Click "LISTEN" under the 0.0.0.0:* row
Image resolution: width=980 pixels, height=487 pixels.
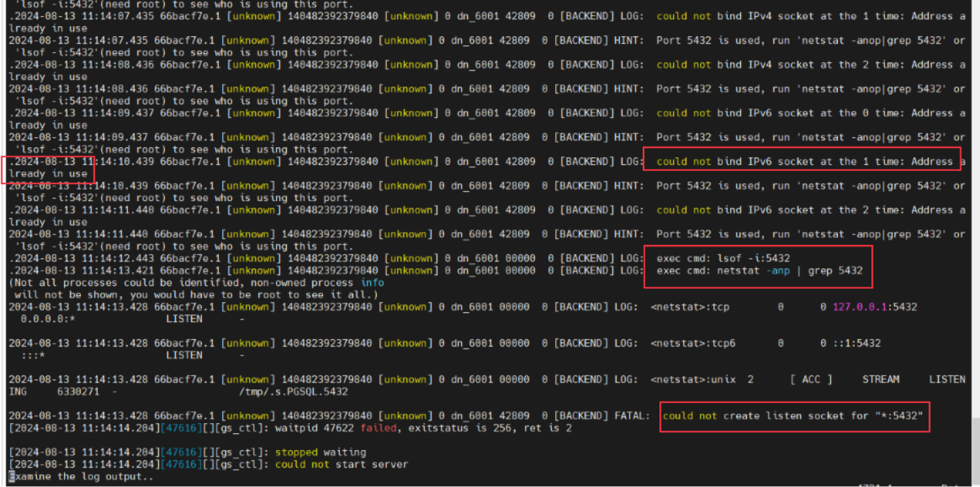(183, 319)
